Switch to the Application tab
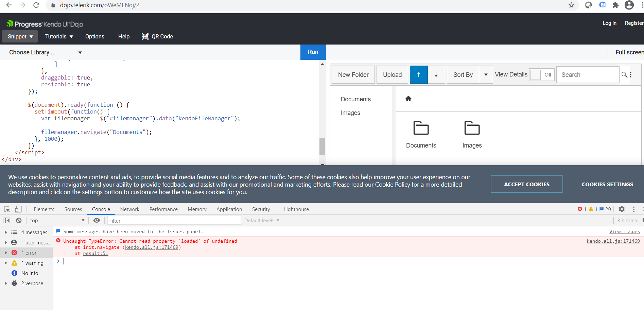Screen dimensions: 644x310 [x=229, y=209]
